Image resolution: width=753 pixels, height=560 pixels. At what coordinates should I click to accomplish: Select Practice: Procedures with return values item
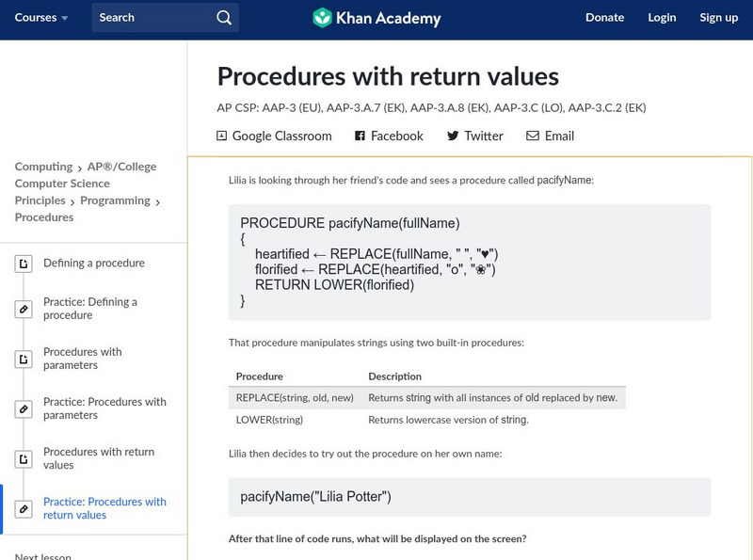[x=104, y=508]
